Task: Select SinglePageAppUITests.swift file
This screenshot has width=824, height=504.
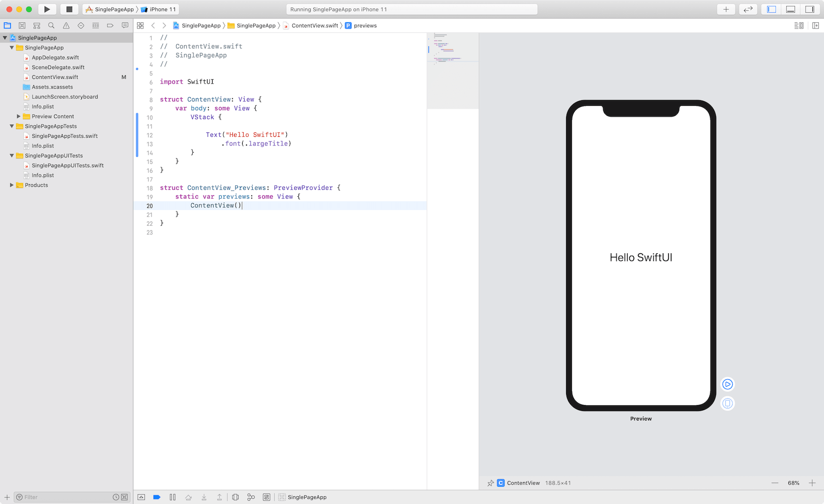Action: 68,165
